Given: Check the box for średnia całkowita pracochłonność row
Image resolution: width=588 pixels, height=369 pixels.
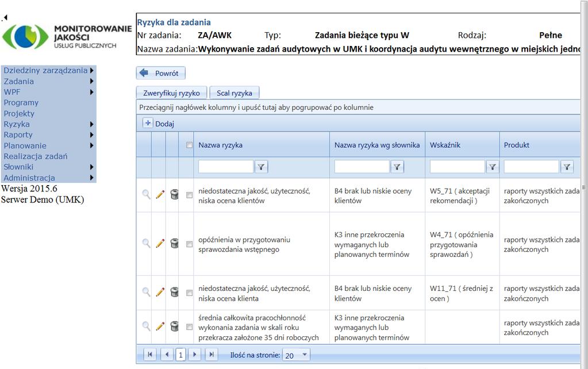Looking at the screenshot, I should (189, 327).
